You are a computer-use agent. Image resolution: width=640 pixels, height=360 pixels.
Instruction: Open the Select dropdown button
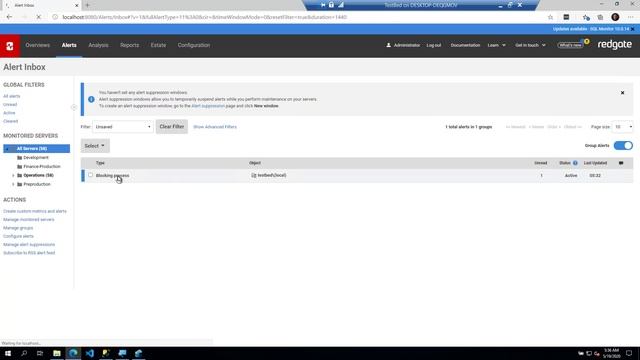95,146
